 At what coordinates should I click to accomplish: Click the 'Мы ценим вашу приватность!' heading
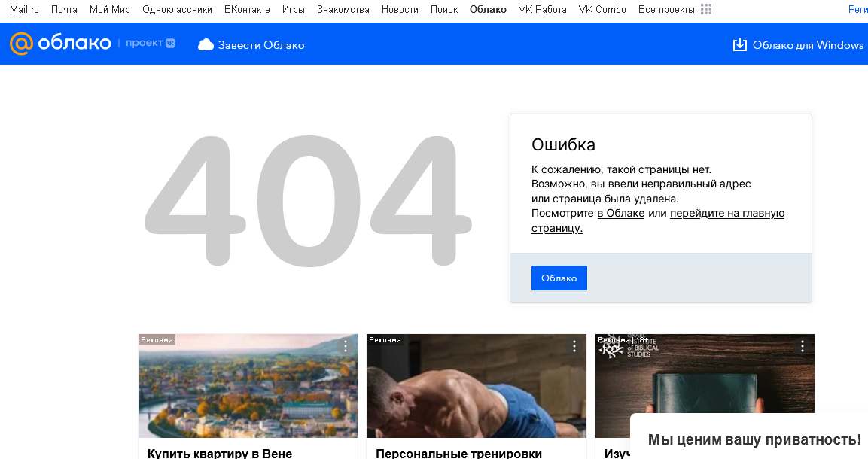tap(754, 439)
